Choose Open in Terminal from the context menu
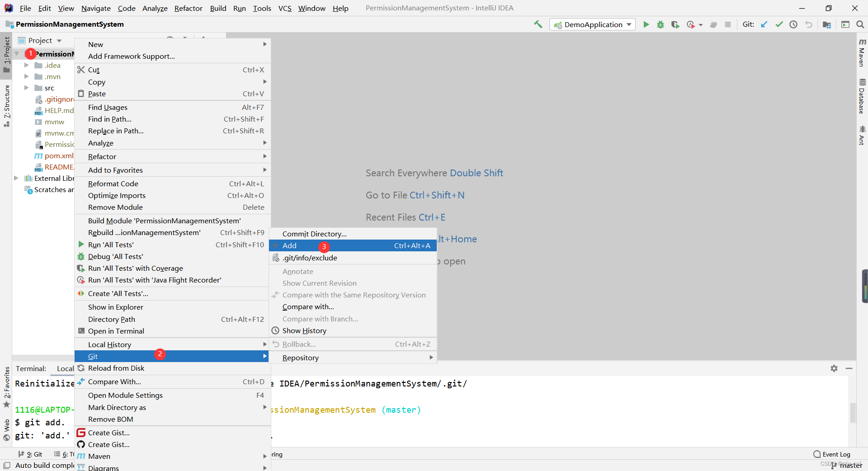This screenshot has width=868, height=471. click(x=172, y=331)
